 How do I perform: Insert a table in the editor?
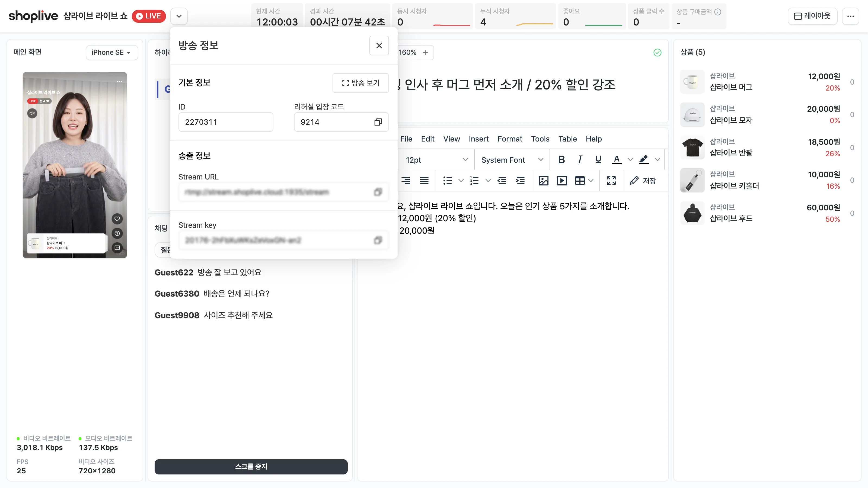[580, 181]
